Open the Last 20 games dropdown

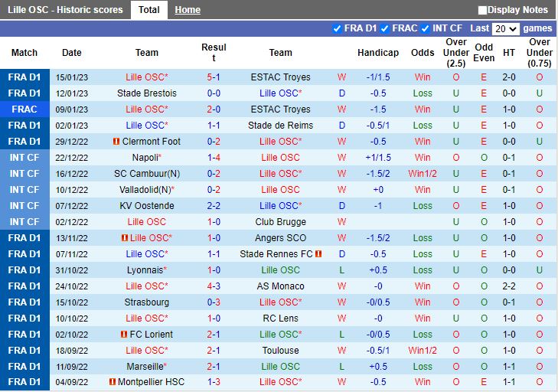point(505,28)
